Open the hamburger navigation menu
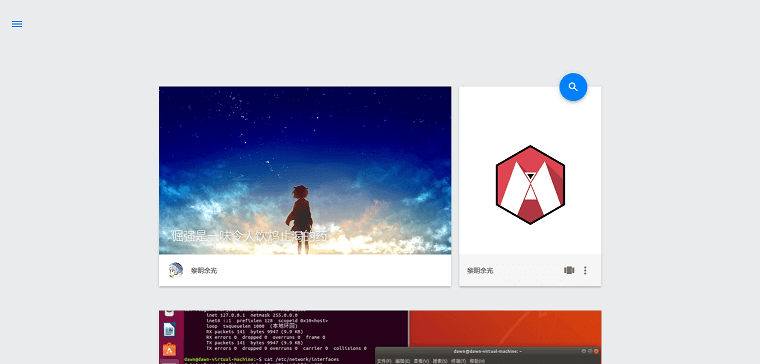The width and height of the screenshot is (760, 364). 17,24
